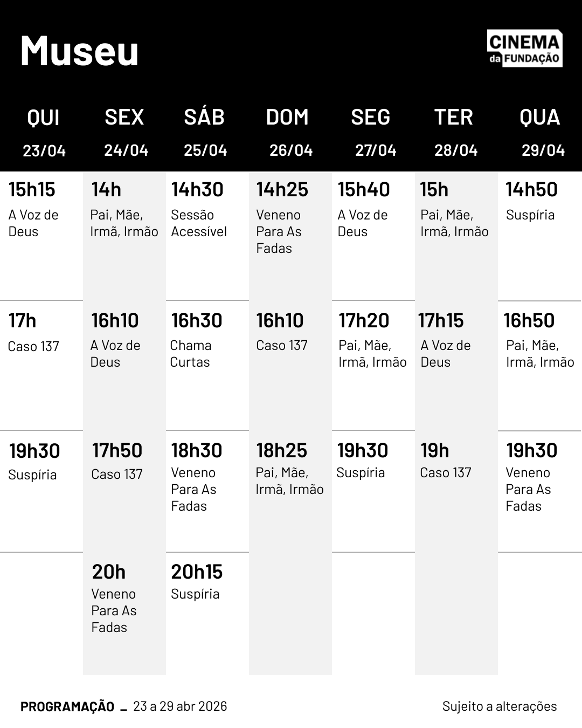
Task: Select the SEX 24/04 day header
Action: click(x=125, y=132)
